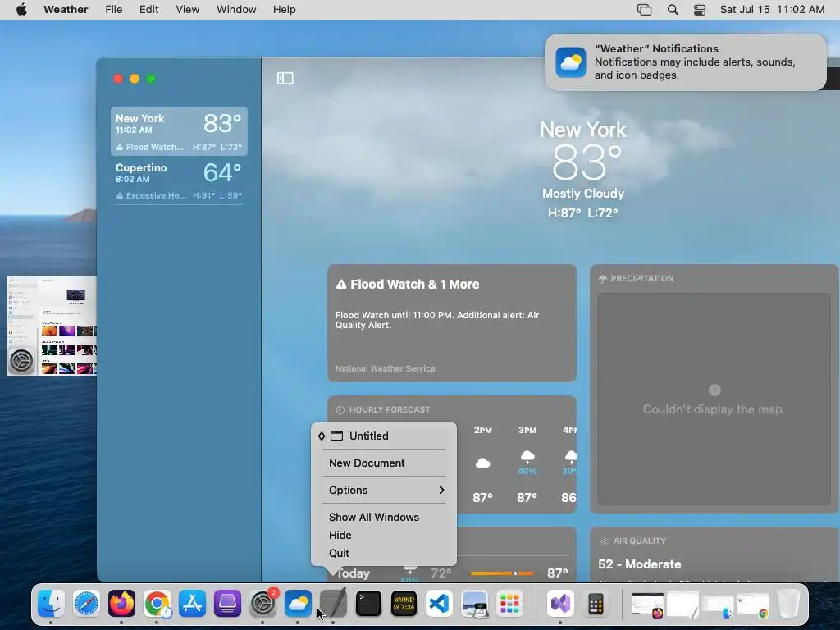840x630 pixels.
Task: Open the App Store Dock icon
Action: click(192, 604)
